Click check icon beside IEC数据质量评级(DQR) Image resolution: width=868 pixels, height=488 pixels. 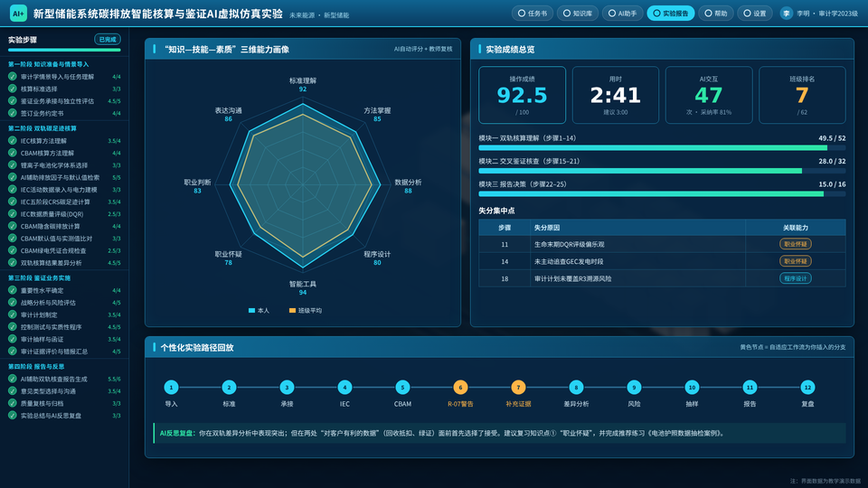pyautogui.click(x=12, y=213)
